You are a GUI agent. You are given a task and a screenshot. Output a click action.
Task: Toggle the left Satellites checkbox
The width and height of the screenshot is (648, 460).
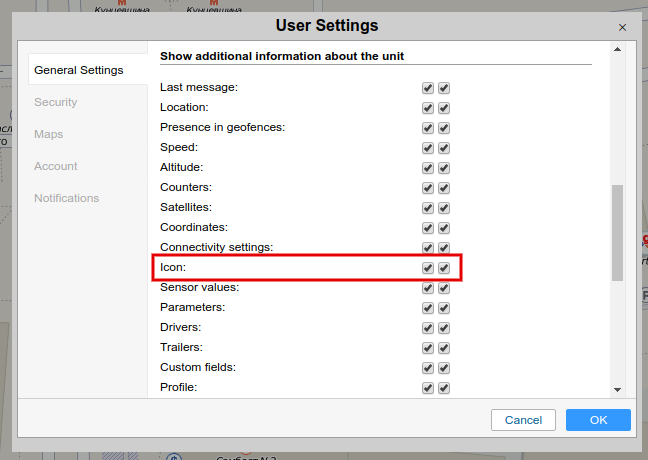point(428,208)
